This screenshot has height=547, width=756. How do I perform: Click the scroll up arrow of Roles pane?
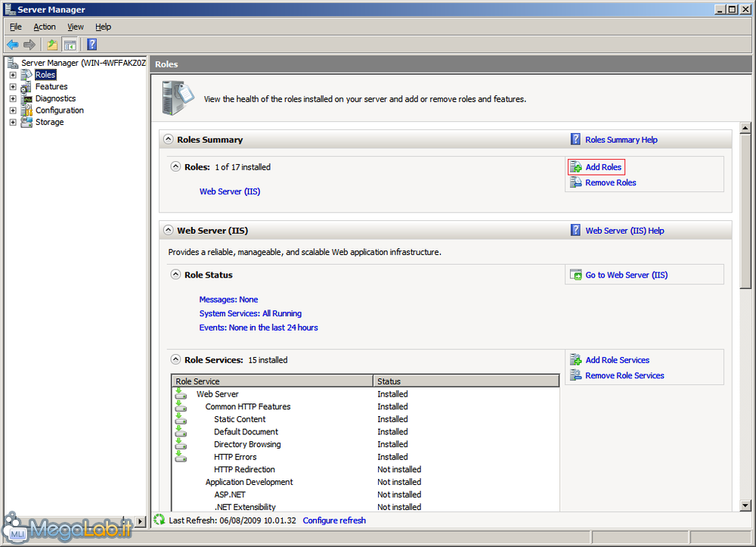[x=745, y=128]
